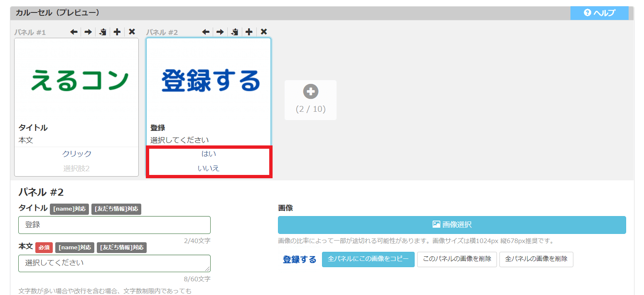Move Panel #2 right with arrow icon
644x295 pixels.
(220, 32)
